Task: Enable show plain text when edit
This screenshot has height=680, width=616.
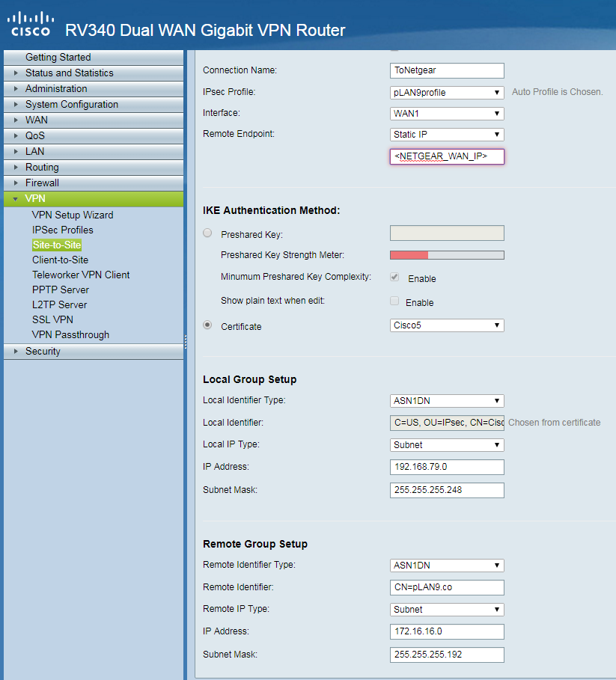Action: (x=394, y=301)
